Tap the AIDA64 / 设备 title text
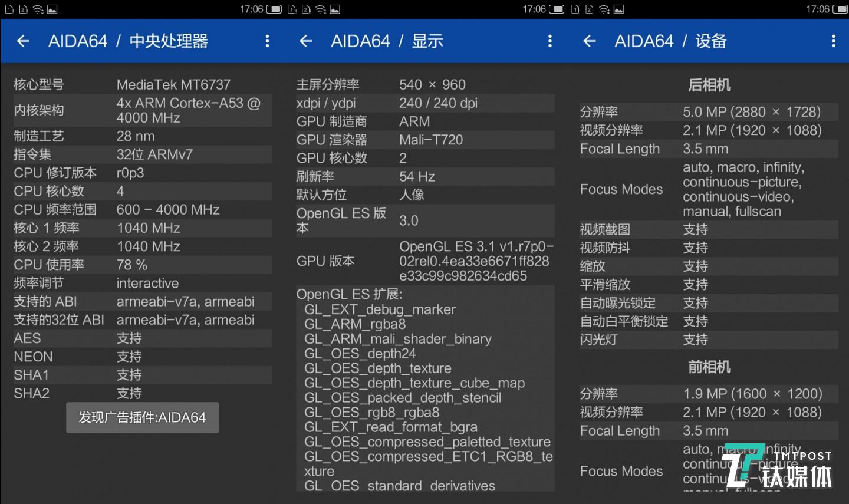849x504 pixels. coord(670,41)
